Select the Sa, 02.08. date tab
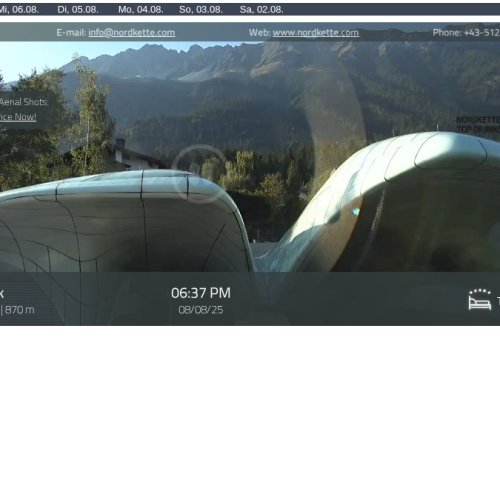The height and width of the screenshot is (500, 500). pos(261,10)
